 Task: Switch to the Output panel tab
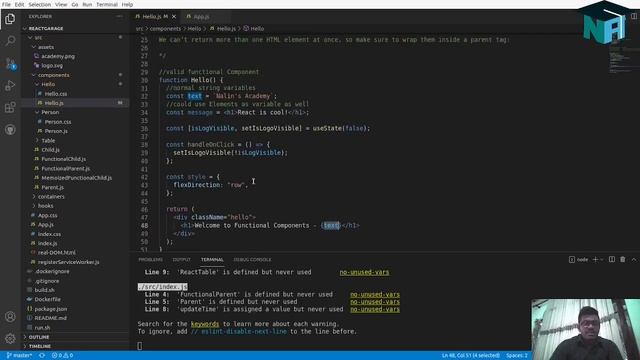(182, 260)
